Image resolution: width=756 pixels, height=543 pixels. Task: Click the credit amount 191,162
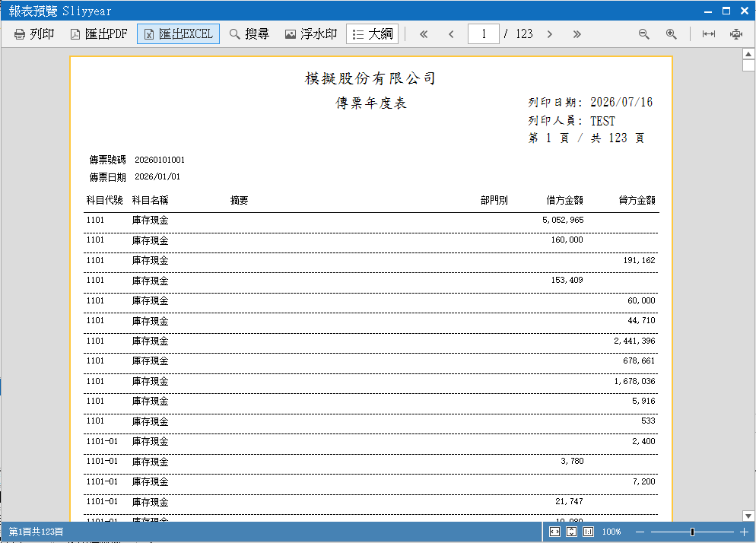(x=640, y=260)
